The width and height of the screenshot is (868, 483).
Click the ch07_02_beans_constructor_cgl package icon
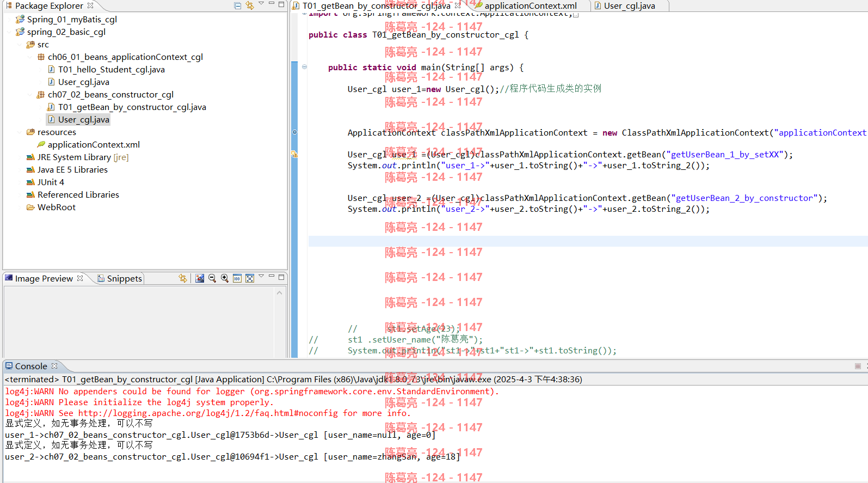(x=41, y=95)
